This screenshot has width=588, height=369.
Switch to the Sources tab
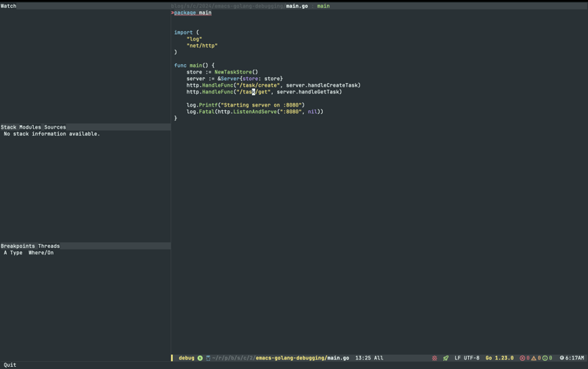point(54,127)
